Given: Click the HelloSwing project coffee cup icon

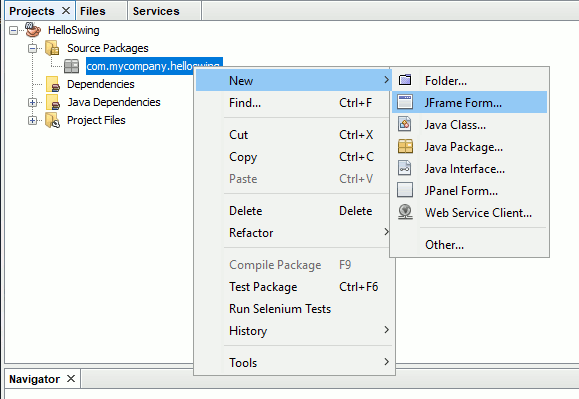Looking at the screenshot, I should pyautogui.click(x=33, y=30).
